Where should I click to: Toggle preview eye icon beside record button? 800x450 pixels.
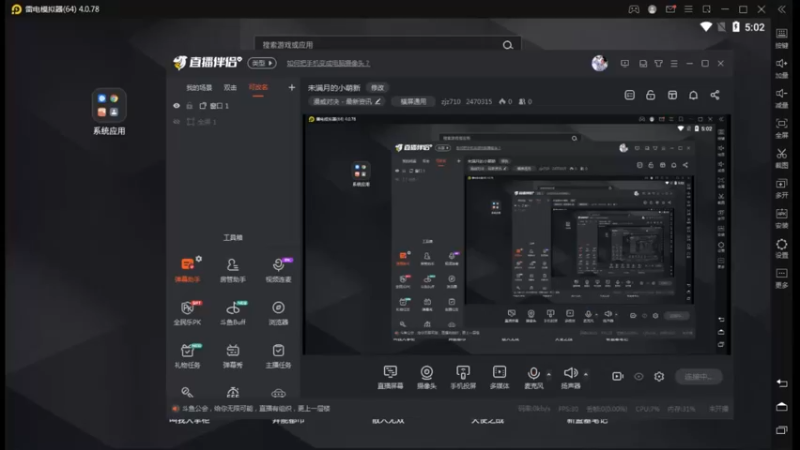(x=639, y=377)
